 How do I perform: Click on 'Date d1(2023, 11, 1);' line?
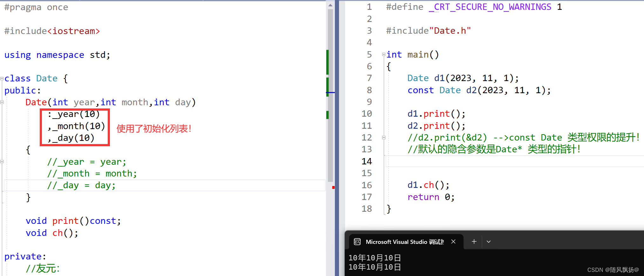pyautogui.click(x=463, y=78)
